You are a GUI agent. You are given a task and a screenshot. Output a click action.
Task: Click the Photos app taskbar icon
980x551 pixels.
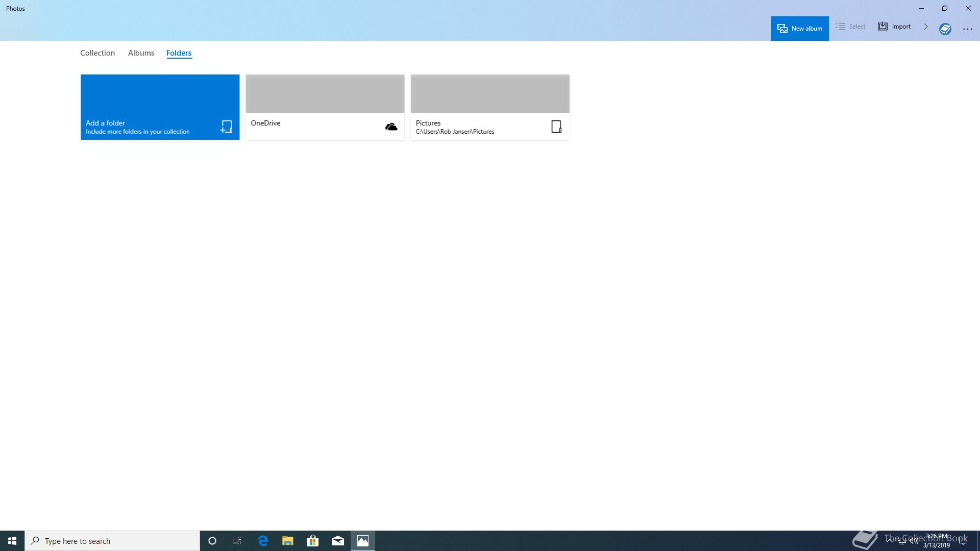pos(363,541)
